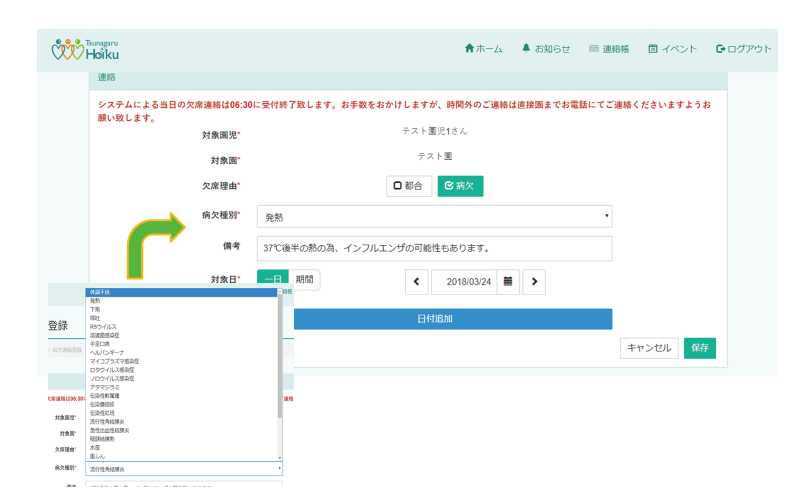800x494 pixels.
Task: Click ログアウト to log out
Action: pyautogui.click(x=743, y=49)
